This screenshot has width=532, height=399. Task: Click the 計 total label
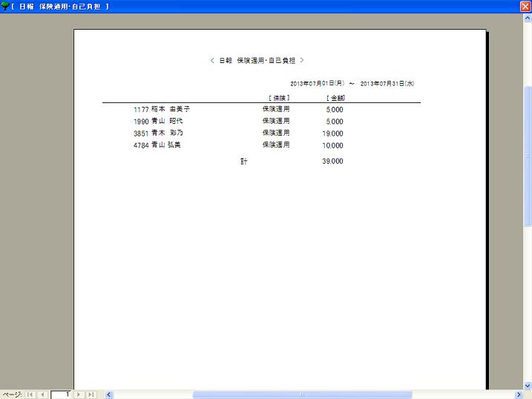(x=244, y=162)
